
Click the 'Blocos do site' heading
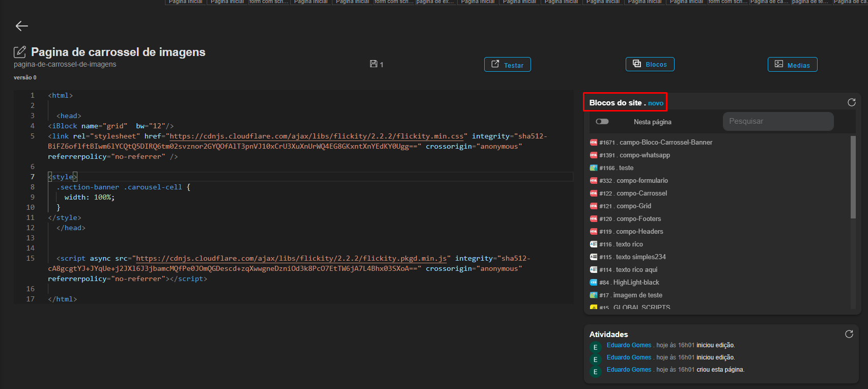pyautogui.click(x=615, y=103)
